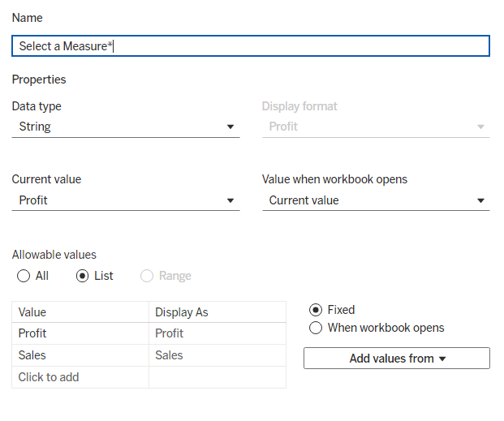This screenshot has width=504, height=421.
Task: Click the Current value dropdown arrow icon
Action: click(x=230, y=201)
